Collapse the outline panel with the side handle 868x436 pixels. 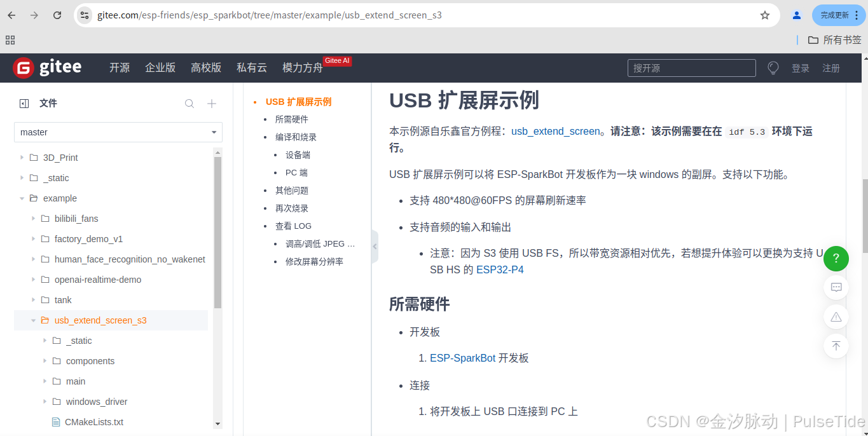[x=375, y=247]
